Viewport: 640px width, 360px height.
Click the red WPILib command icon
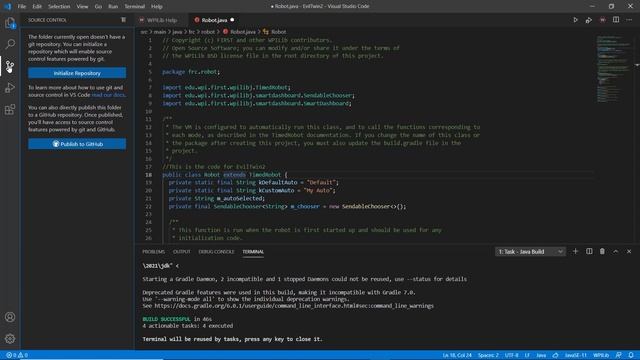click(x=602, y=20)
